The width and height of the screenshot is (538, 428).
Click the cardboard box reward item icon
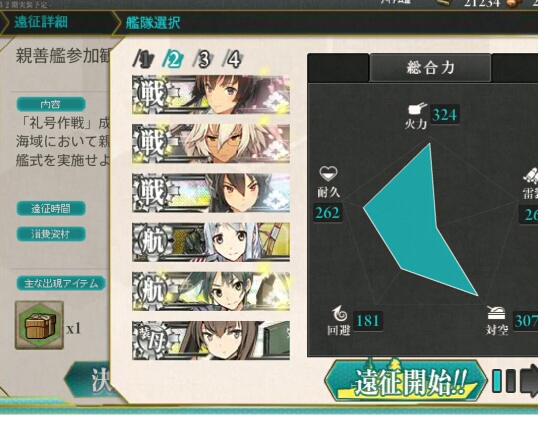[x=39, y=325]
